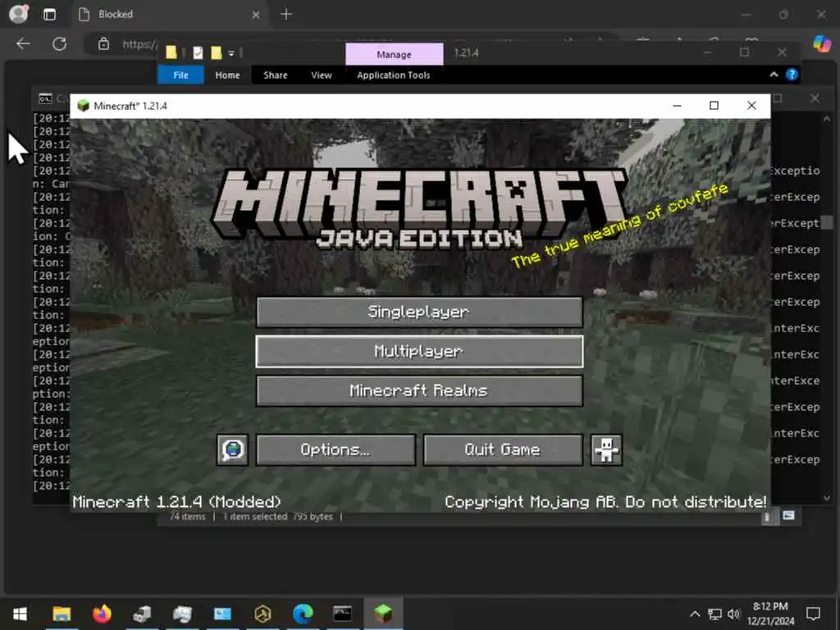Click Quit Game

[503, 450]
